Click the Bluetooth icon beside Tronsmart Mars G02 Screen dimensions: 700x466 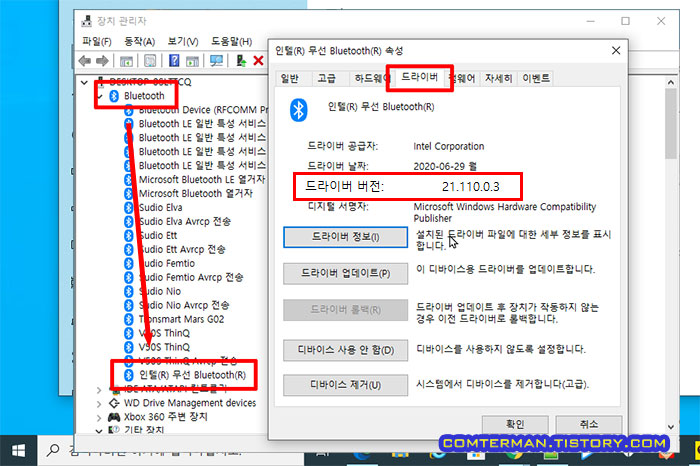129,319
